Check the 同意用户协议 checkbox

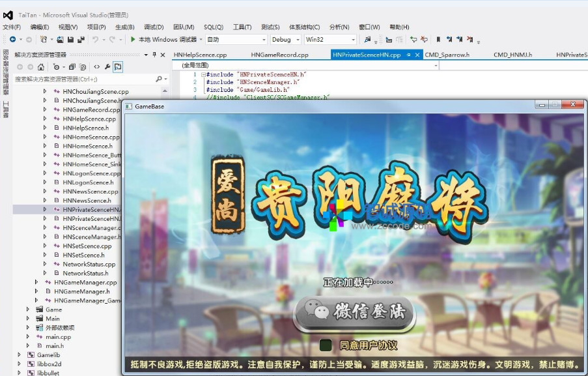pyautogui.click(x=326, y=345)
